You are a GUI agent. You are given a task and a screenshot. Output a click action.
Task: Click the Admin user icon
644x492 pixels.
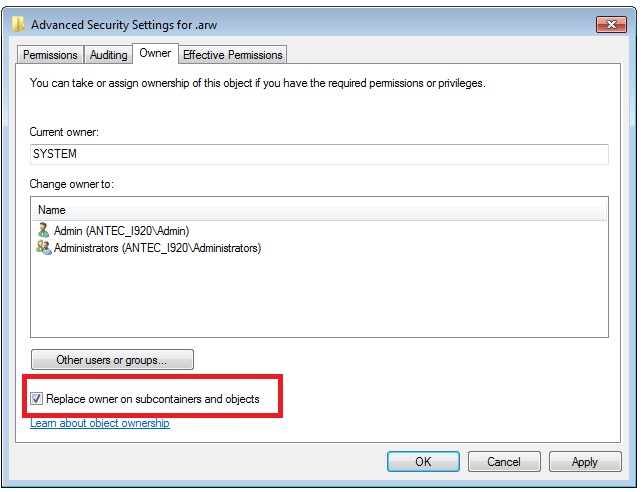pyautogui.click(x=44, y=230)
